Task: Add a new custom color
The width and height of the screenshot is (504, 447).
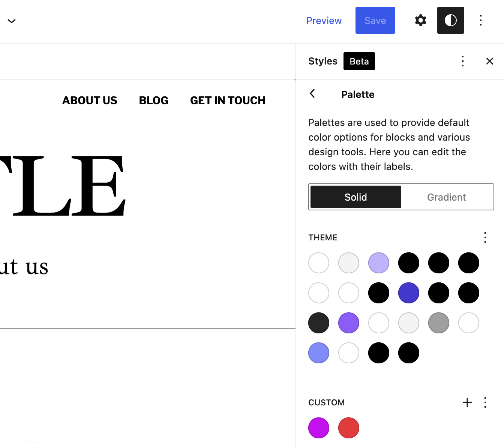Action: tap(467, 402)
